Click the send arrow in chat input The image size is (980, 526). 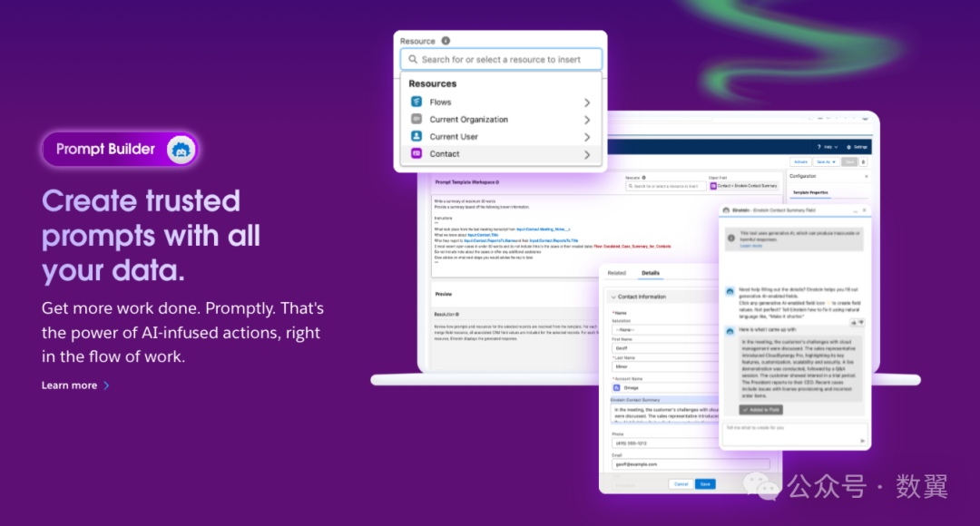[863, 441]
